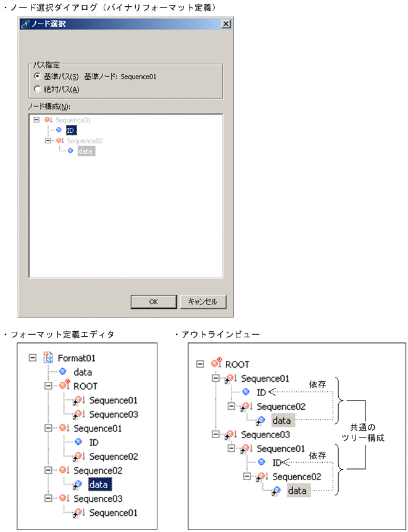Select the 絶対パス radio button
408x532 pixels.
pos(37,90)
